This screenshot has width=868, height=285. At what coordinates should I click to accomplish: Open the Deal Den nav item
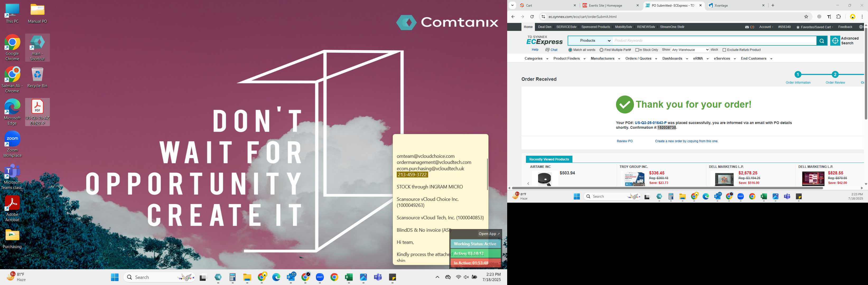(x=544, y=27)
